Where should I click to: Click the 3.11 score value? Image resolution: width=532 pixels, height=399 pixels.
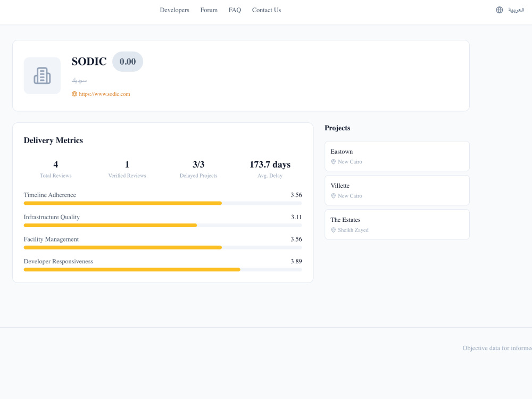point(296,217)
